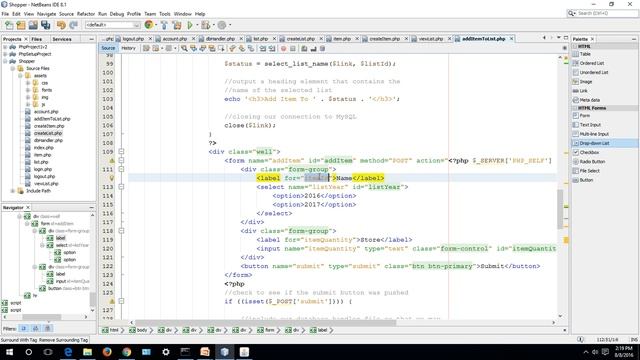Viewport: 640px width, 360px height.
Task: Collapse code fold at line 118
Action: point(121,231)
